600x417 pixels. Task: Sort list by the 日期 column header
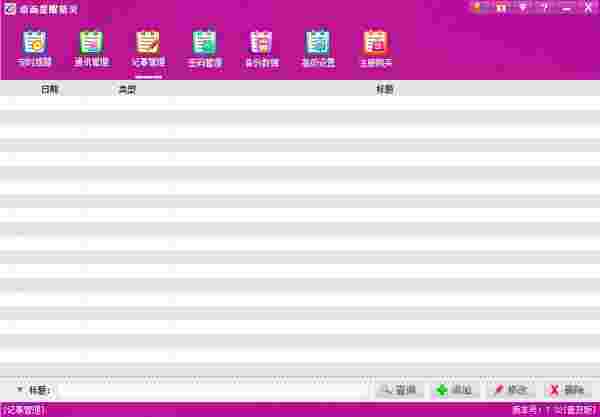click(x=50, y=90)
